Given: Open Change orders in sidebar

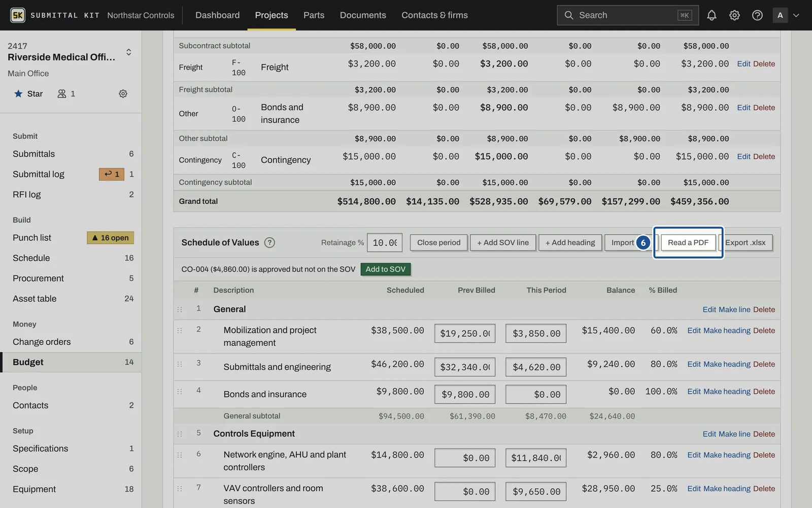Looking at the screenshot, I should 71,342.
